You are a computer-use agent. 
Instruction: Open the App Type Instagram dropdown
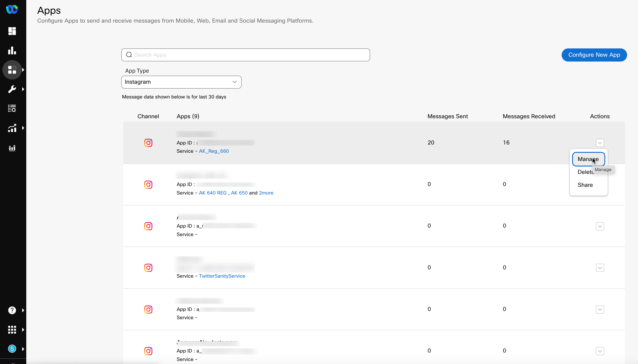[x=181, y=82]
